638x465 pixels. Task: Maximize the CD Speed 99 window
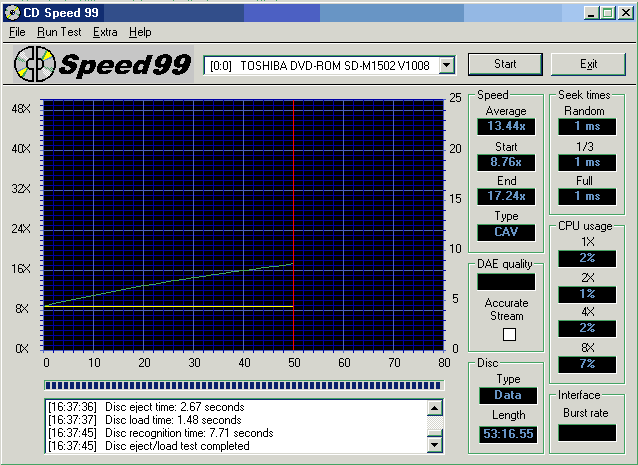(x=608, y=12)
